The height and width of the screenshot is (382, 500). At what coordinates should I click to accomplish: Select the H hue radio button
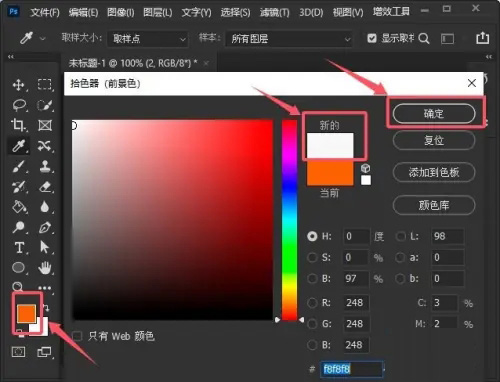coord(312,236)
